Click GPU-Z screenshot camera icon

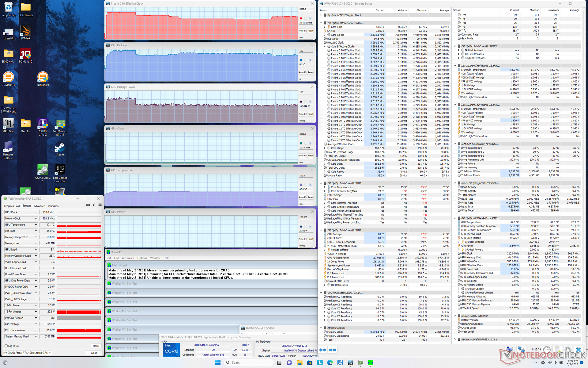pyautogui.click(x=88, y=205)
